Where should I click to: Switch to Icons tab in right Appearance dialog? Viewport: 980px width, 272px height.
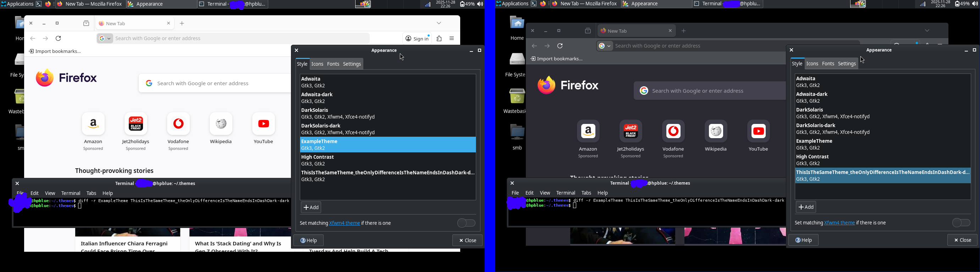pos(813,64)
